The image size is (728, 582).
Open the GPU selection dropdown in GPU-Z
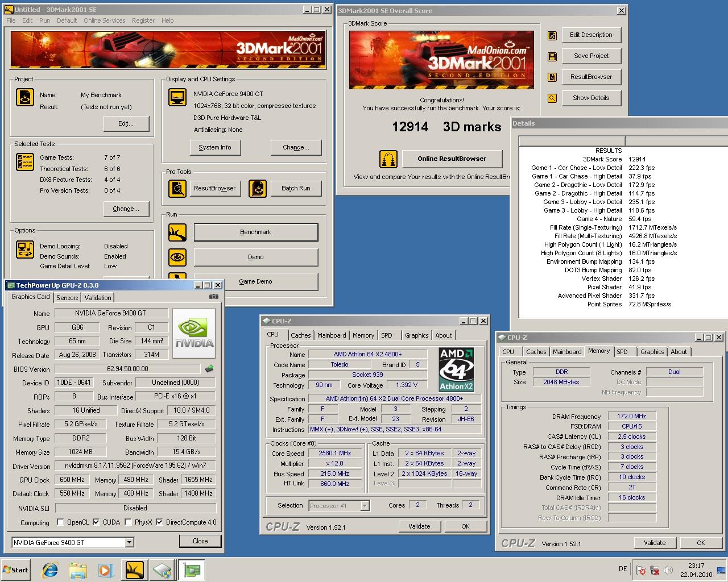point(129,542)
